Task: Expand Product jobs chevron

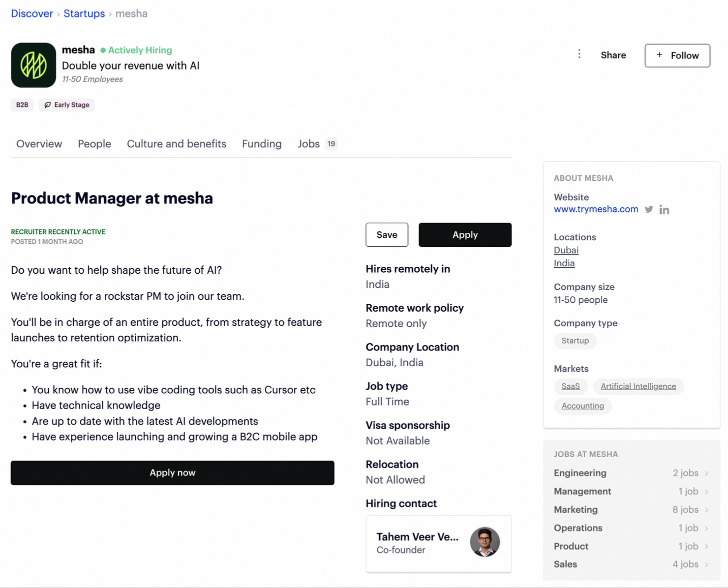Action: coord(706,547)
